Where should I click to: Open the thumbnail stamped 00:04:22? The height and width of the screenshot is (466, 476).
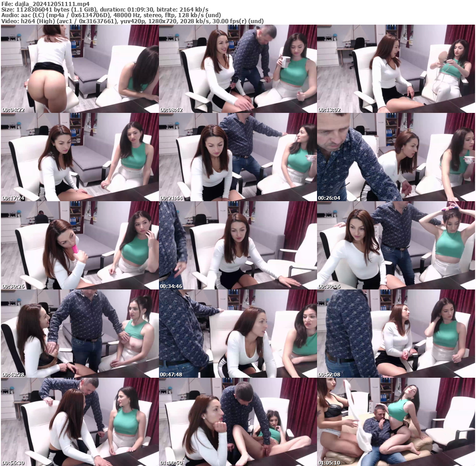tap(79, 69)
